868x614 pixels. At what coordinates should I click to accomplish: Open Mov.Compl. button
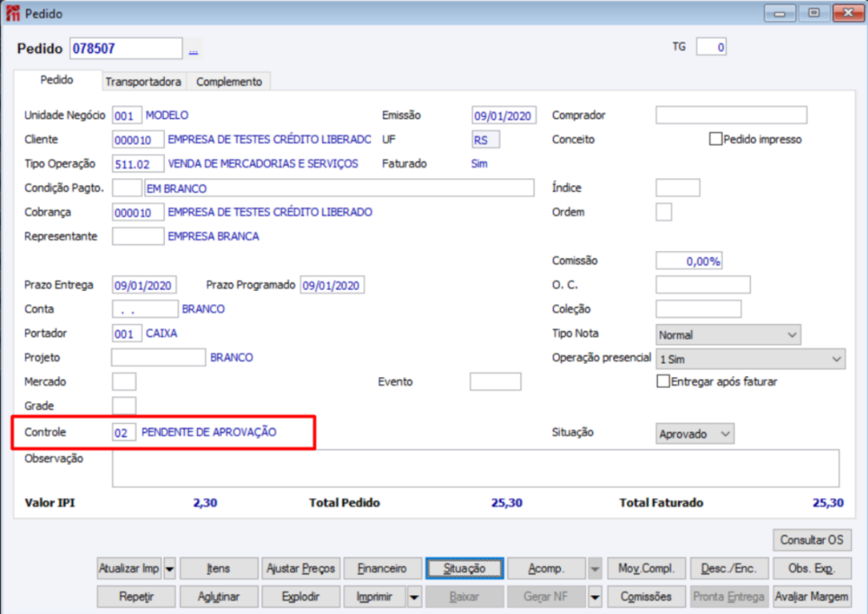click(646, 569)
